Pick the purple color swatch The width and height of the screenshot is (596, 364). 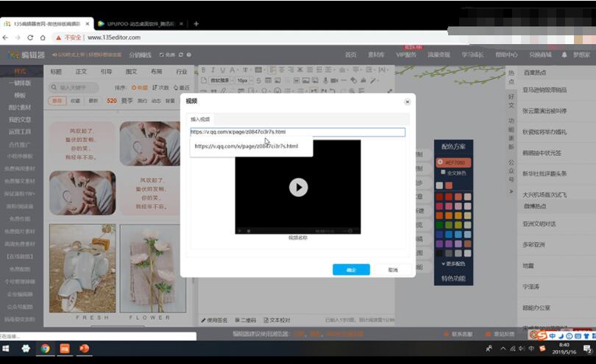[439, 243]
